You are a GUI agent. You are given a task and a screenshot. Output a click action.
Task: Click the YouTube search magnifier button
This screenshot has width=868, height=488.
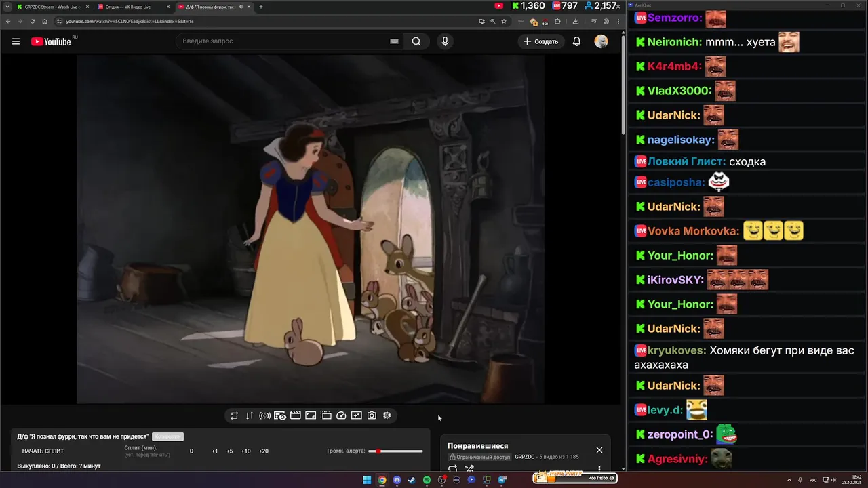pos(416,41)
